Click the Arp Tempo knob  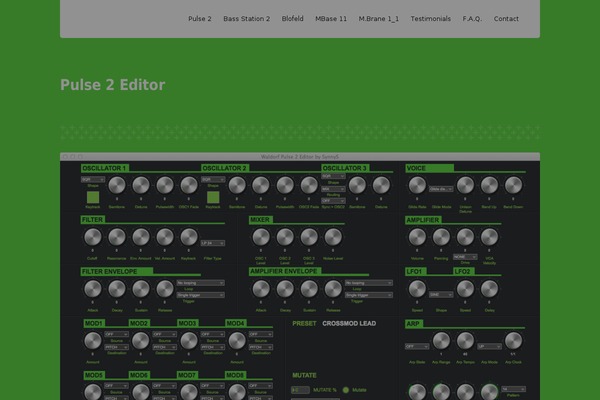[x=465, y=341]
